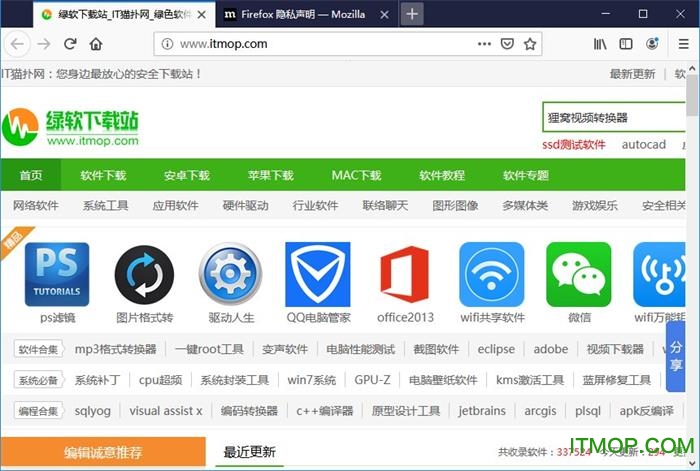Click the 软件合集 tag label

click(x=38, y=349)
